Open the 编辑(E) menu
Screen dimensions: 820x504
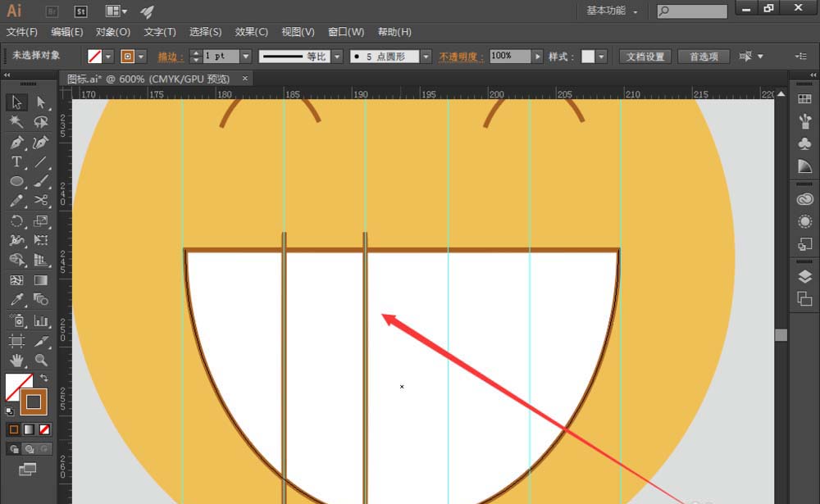click(67, 32)
